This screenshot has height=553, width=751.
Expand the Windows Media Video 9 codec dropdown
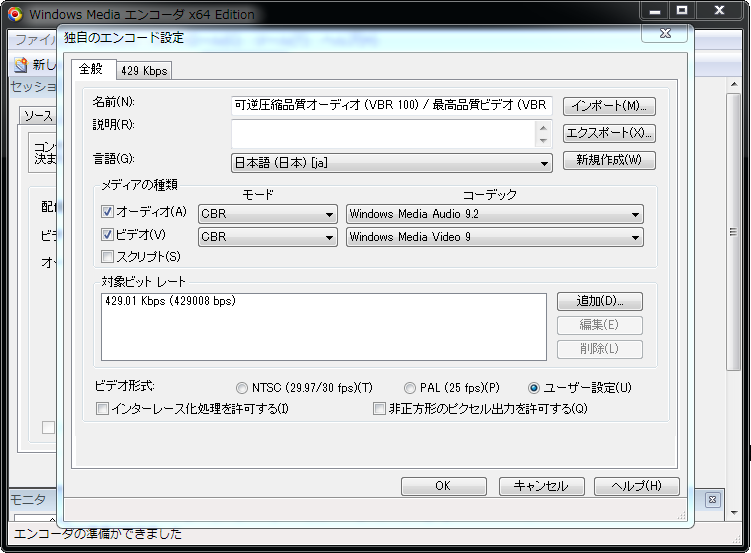pos(494,237)
